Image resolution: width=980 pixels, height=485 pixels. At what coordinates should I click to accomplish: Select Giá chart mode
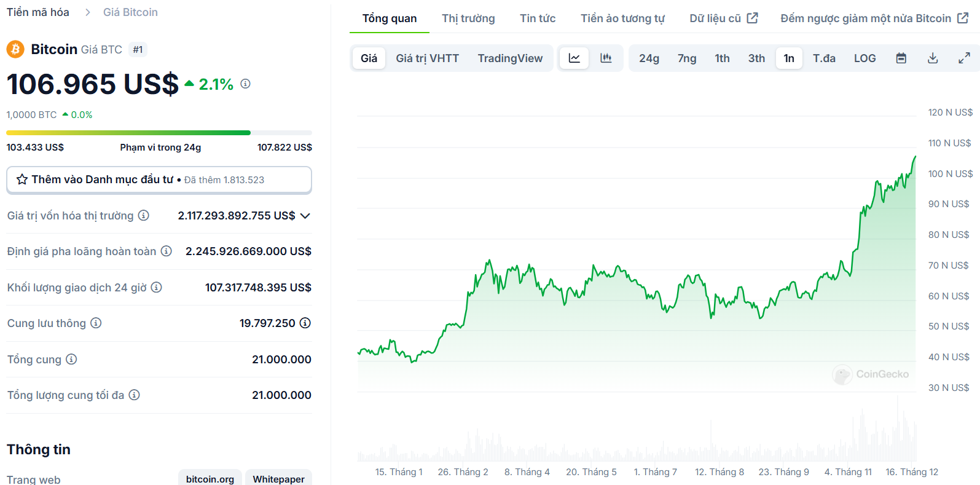(369, 58)
